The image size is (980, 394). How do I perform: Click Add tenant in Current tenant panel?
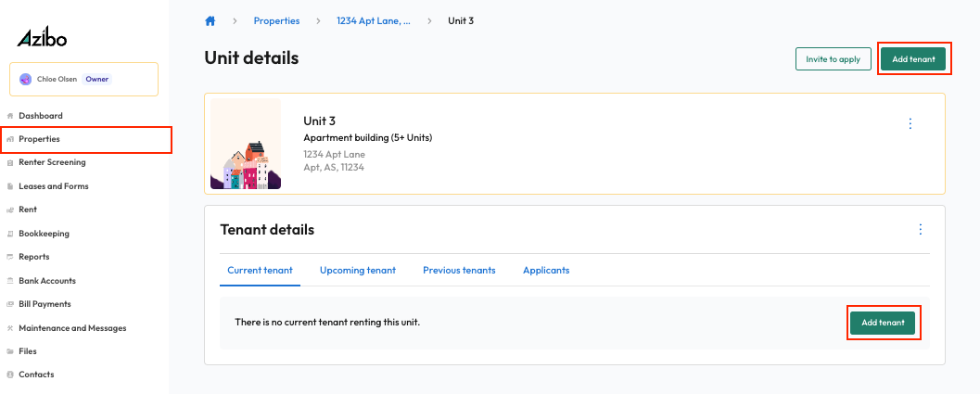click(x=884, y=323)
